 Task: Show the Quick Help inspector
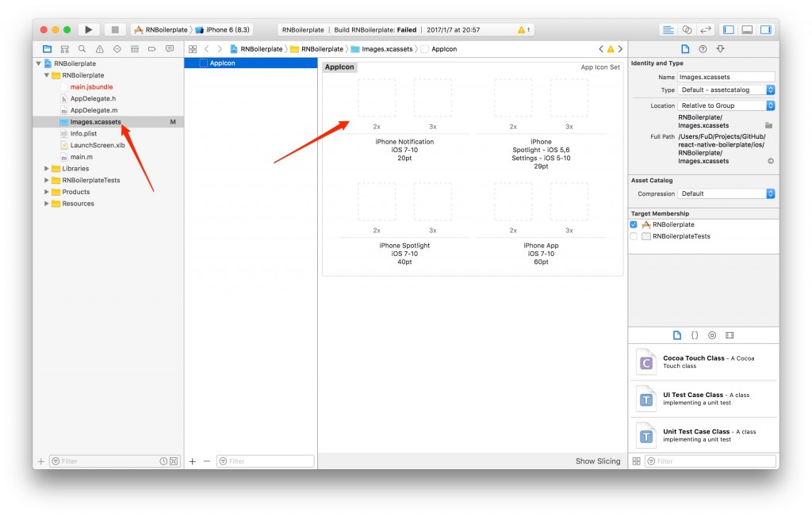(x=703, y=48)
